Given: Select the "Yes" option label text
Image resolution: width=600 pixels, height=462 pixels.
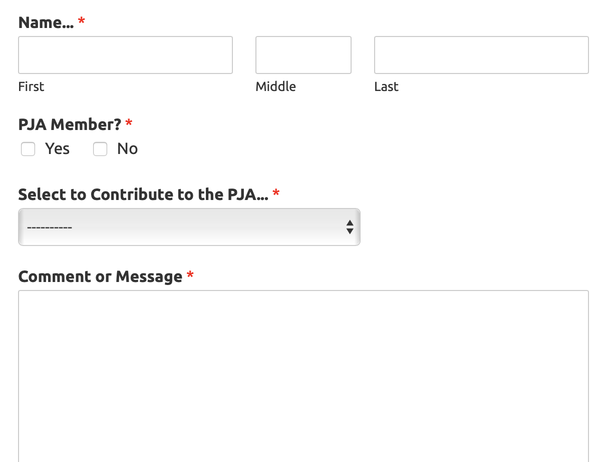Looking at the screenshot, I should [57, 149].
